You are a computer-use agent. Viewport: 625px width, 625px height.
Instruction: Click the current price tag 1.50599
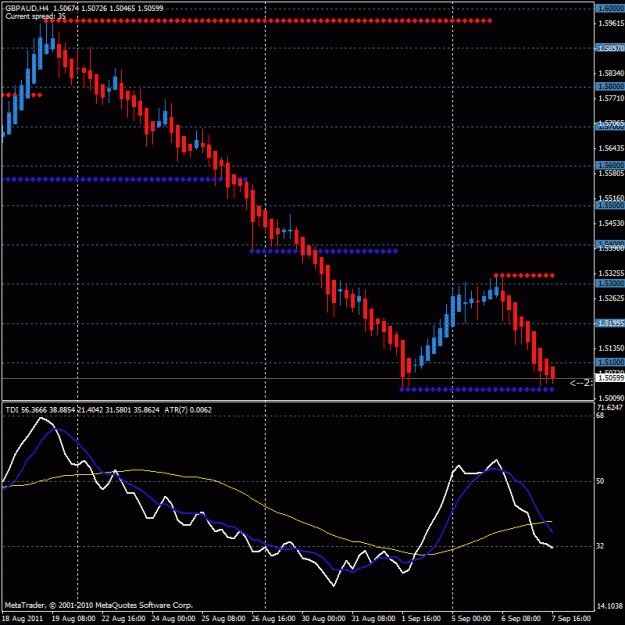click(x=610, y=378)
